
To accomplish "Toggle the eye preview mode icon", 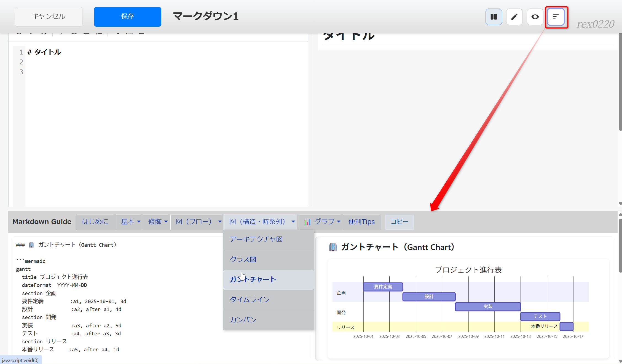I will [x=535, y=17].
